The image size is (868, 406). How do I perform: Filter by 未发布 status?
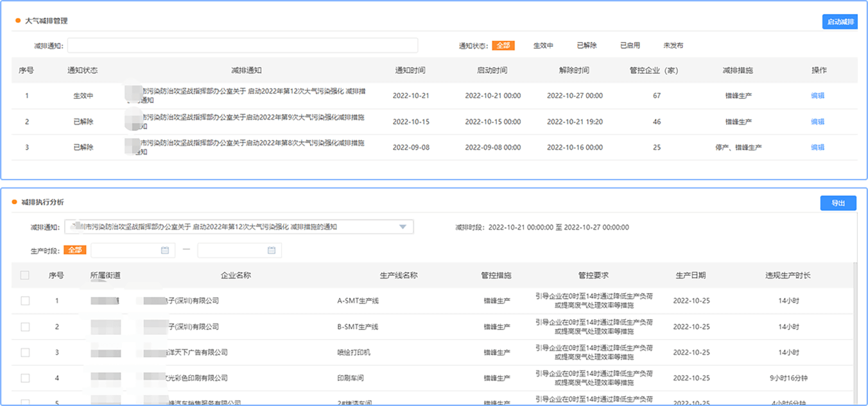673,46
